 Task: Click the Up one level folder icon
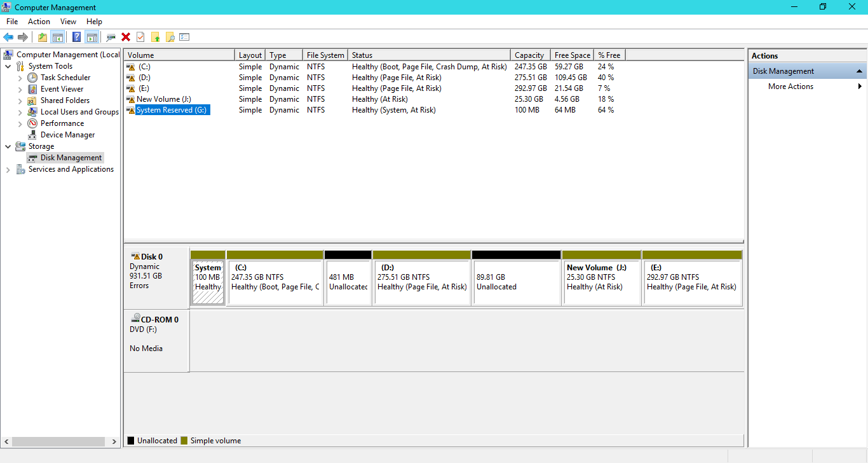pyautogui.click(x=42, y=36)
